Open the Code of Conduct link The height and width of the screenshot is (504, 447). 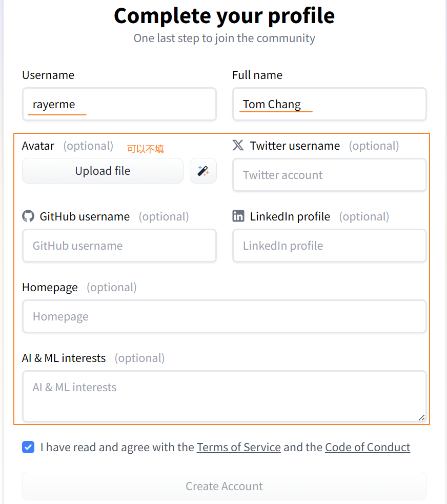click(367, 447)
